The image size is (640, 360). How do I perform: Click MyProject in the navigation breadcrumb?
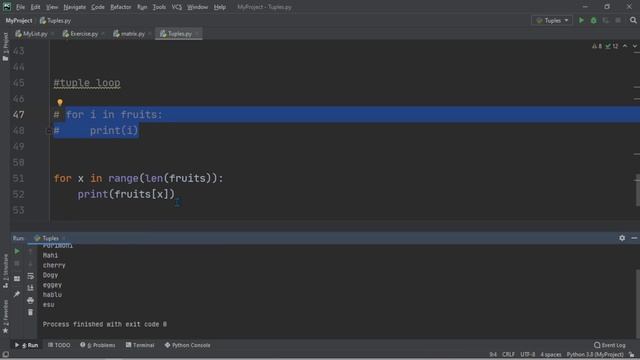click(x=19, y=20)
